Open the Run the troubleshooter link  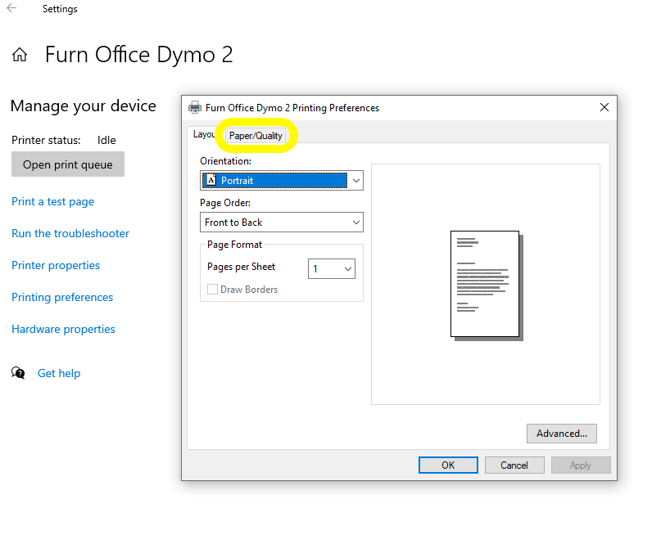click(70, 233)
